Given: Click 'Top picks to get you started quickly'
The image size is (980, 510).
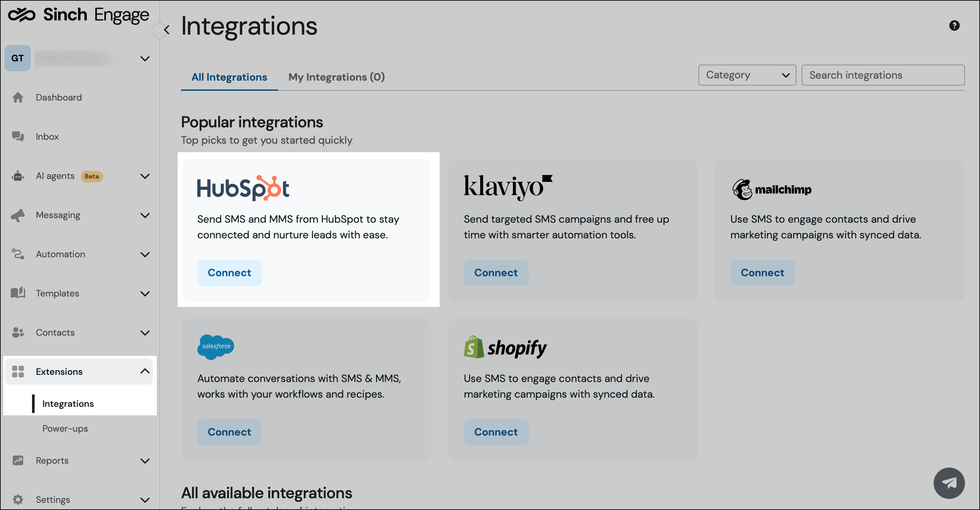Looking at the screenshot, I should pos(267,140).
